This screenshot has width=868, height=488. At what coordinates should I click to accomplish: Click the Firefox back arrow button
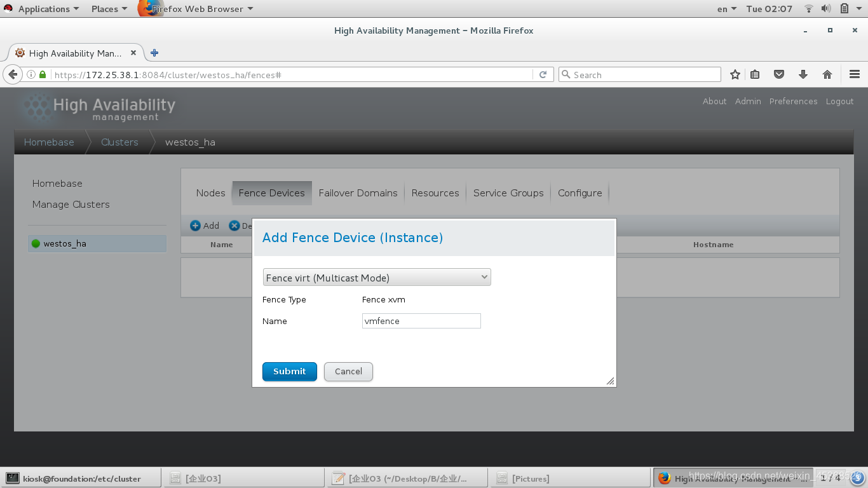(x=13, y=74)
